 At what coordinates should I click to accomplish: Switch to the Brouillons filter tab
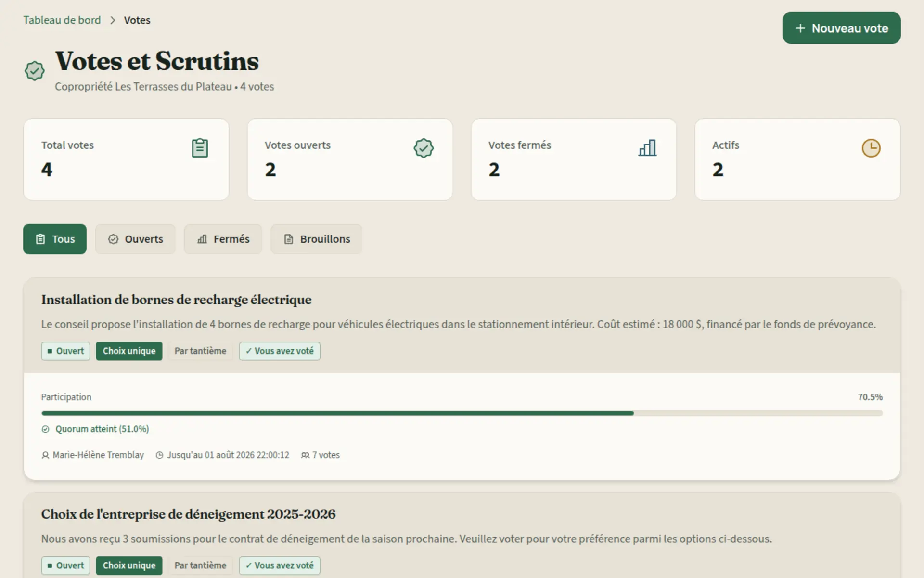(x=316, y=239)
